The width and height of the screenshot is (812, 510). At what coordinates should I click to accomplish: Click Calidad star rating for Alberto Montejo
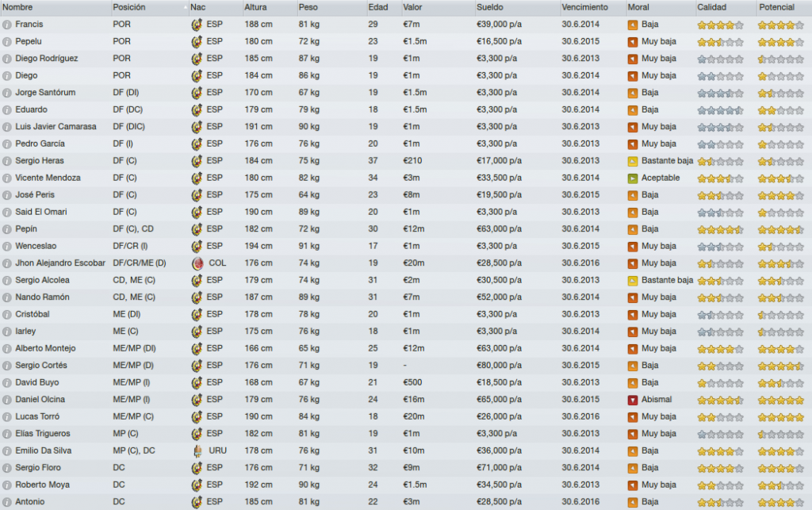coord(720,349)
